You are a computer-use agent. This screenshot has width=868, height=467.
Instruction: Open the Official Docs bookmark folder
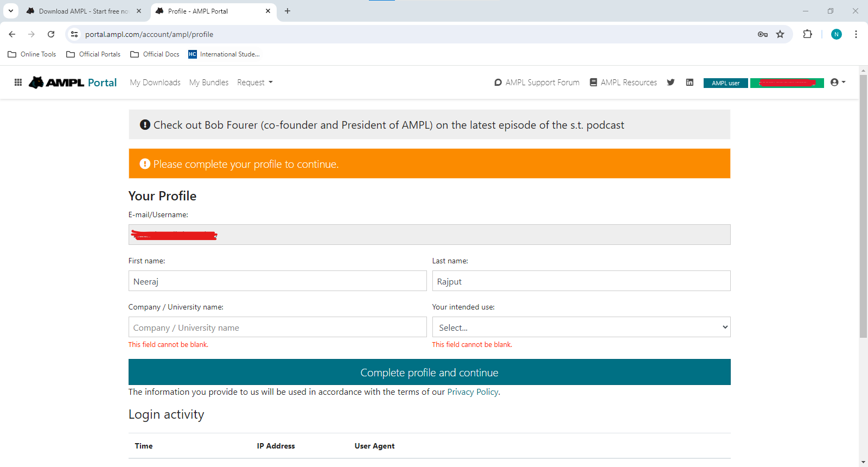155,54
